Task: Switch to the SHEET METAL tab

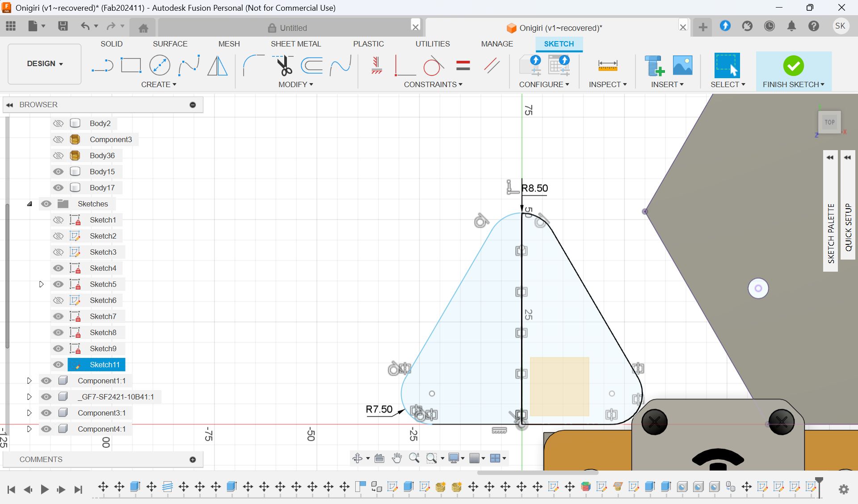Action: [x=296, y=44]
